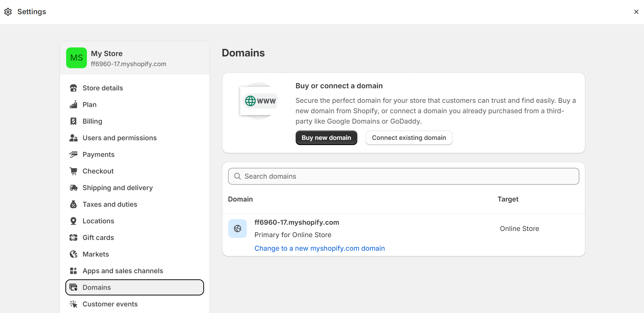Image resolution: width=644 pixels, height=313 pixels.
Task: Click the Shipping truck icon
Action: point(73,188)
